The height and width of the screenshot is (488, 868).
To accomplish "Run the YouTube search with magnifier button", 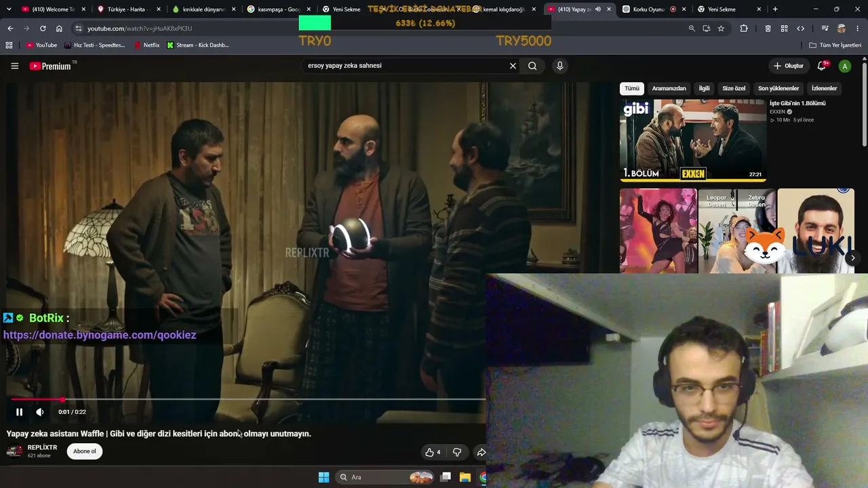I will point(532,66).
